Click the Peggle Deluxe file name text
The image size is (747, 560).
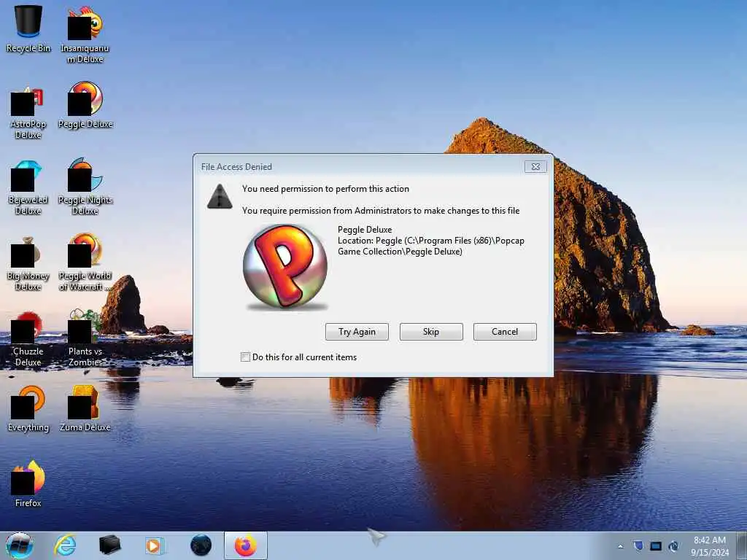click(365, 230)
